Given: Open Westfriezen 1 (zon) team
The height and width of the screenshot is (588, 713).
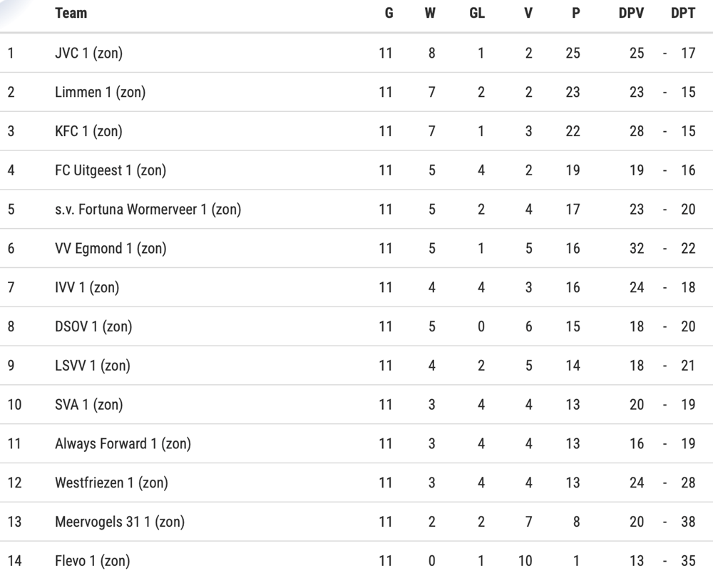Looking at the screenshot, I should point(111,483).
